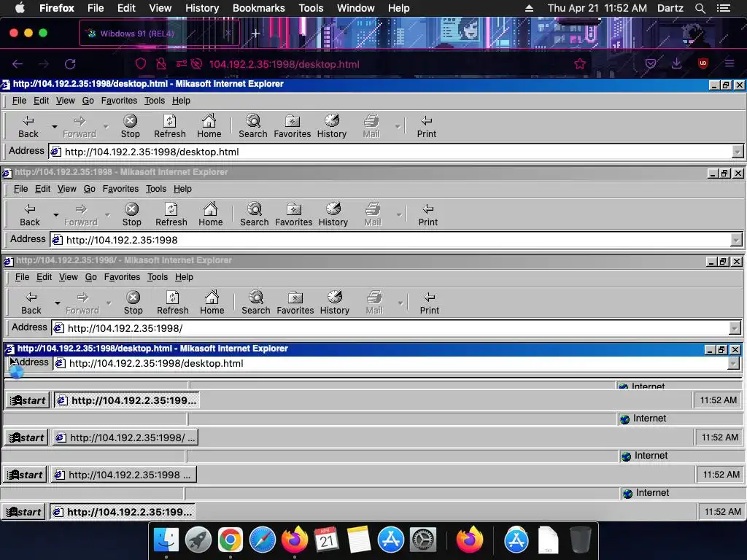Click start button beside http://104.192.2.35:1998 ... task
The image size is (747, 560).
[25, 475]
